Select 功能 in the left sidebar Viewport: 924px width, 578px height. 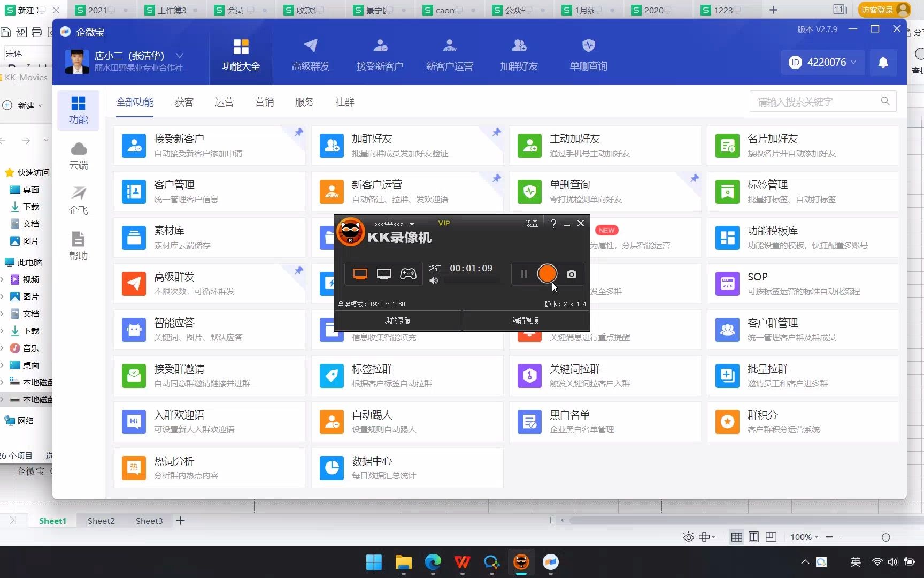click(78, 110)
